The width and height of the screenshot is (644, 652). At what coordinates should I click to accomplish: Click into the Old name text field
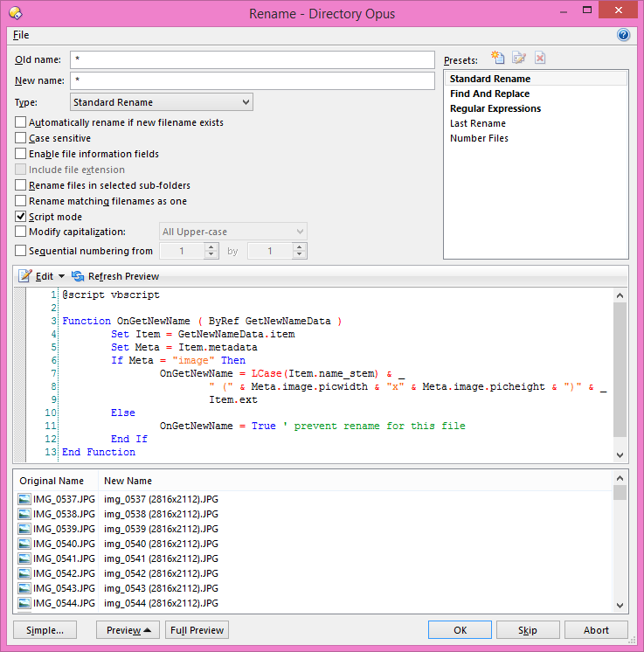tap(253, 59)
